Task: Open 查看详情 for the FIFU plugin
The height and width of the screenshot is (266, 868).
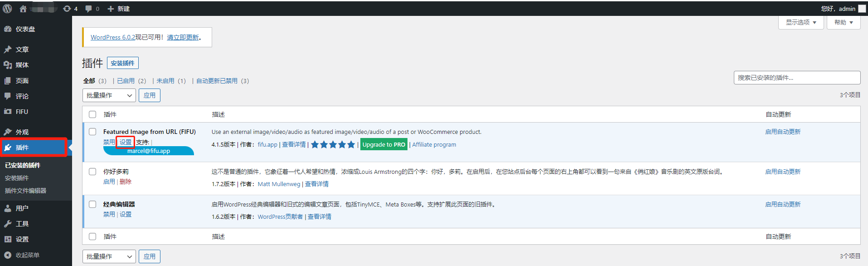Action: (294, 145)
